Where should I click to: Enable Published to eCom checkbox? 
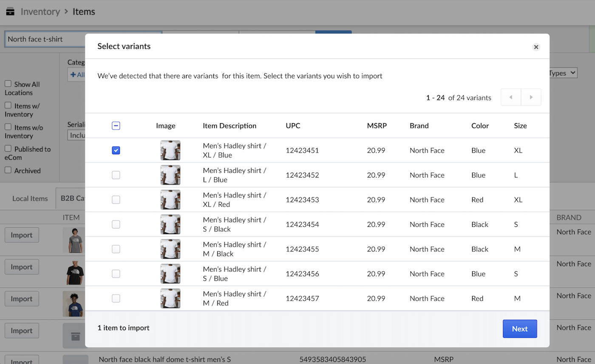pos(8,149)
